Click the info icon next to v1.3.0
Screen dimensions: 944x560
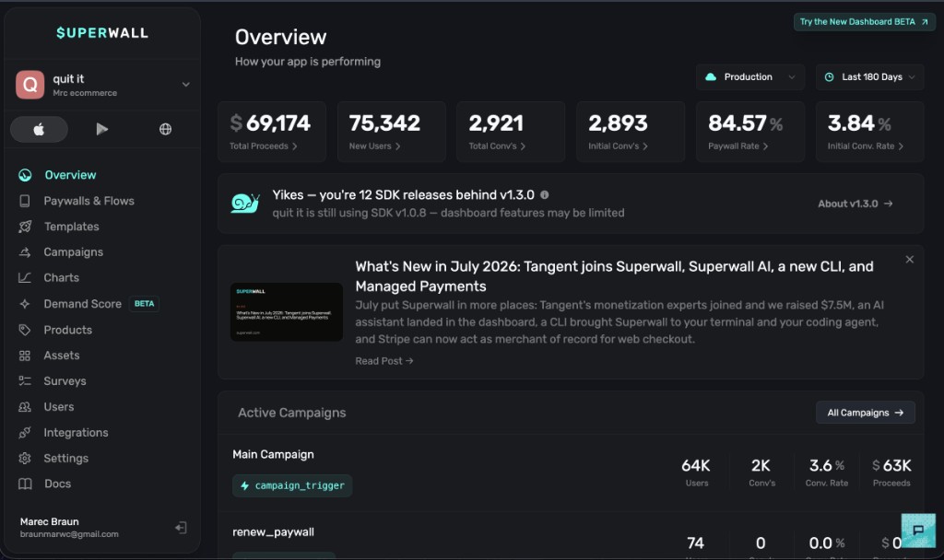coord(544,195)
